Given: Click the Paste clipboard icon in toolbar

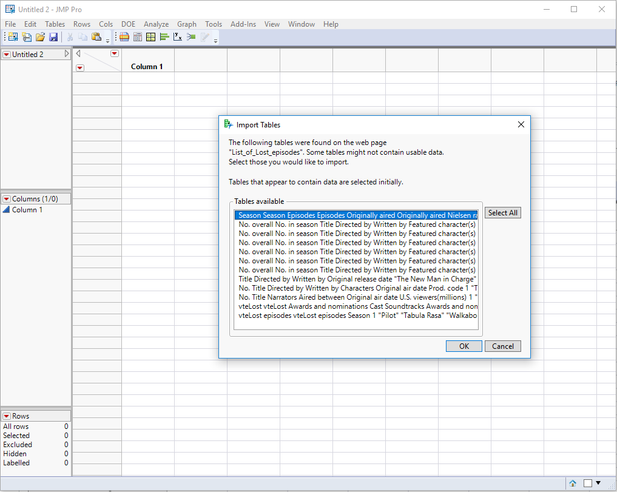Looking at the screenshot, I should [97, 37].
